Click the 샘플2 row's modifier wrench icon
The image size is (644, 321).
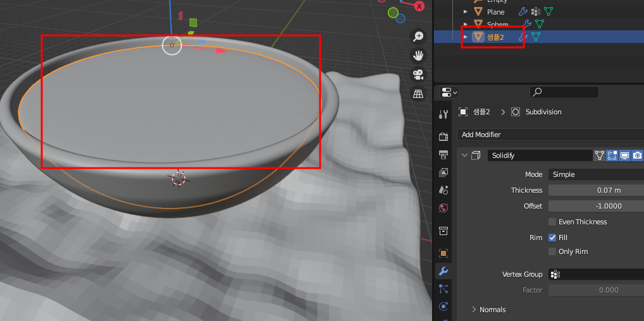[523, 37]
